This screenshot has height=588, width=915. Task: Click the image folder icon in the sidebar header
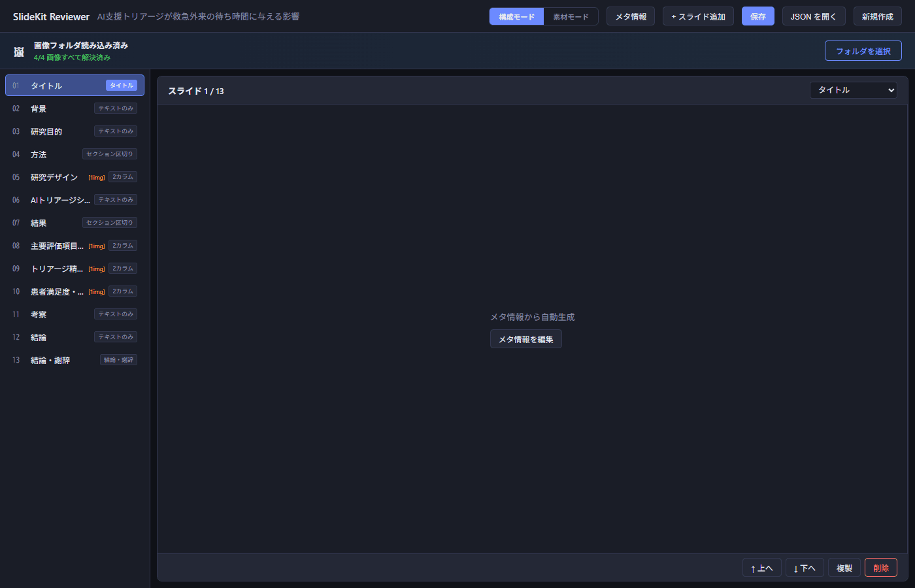[18, 50]
